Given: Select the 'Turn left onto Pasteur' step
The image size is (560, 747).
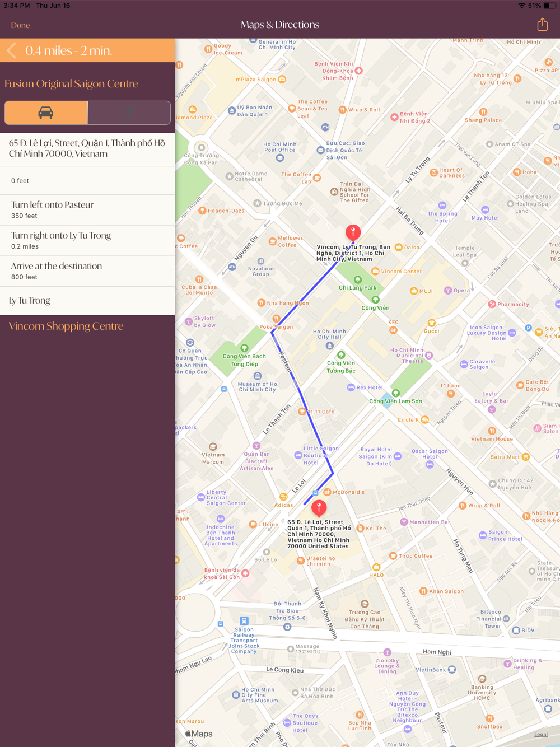Looking at the screenshot, I should pos(87,210).
